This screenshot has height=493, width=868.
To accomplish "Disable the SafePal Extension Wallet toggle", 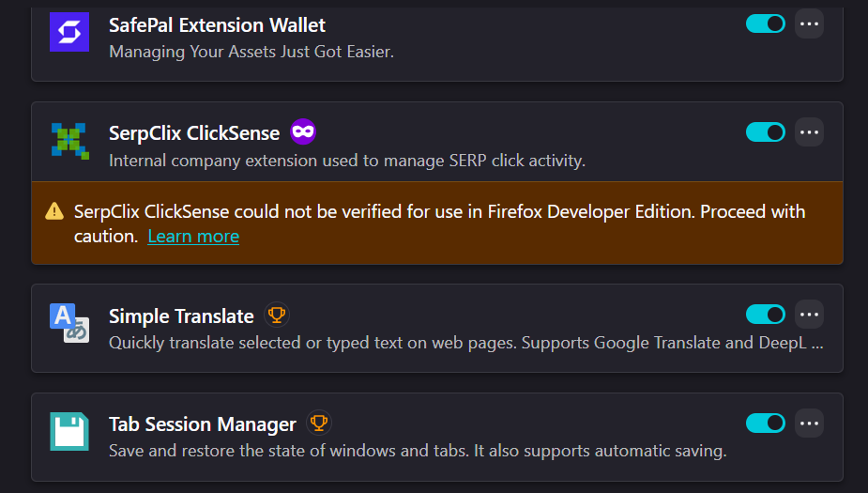I will pos(766,23).
